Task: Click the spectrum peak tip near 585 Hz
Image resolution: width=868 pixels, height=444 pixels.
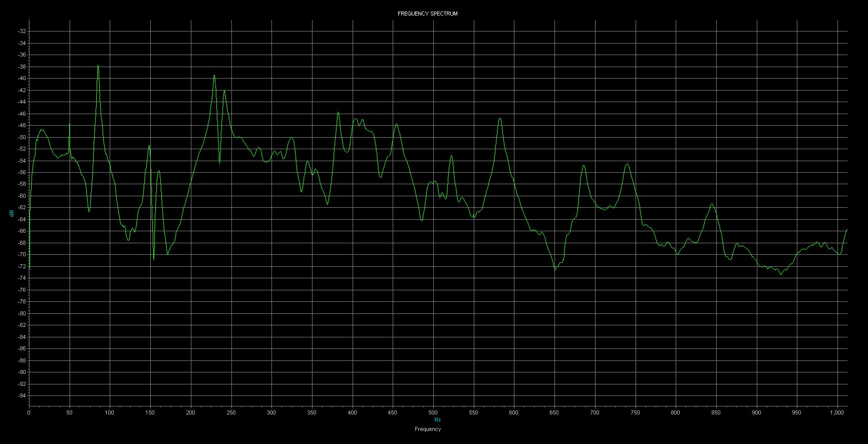Action: [x=500, y=118]
